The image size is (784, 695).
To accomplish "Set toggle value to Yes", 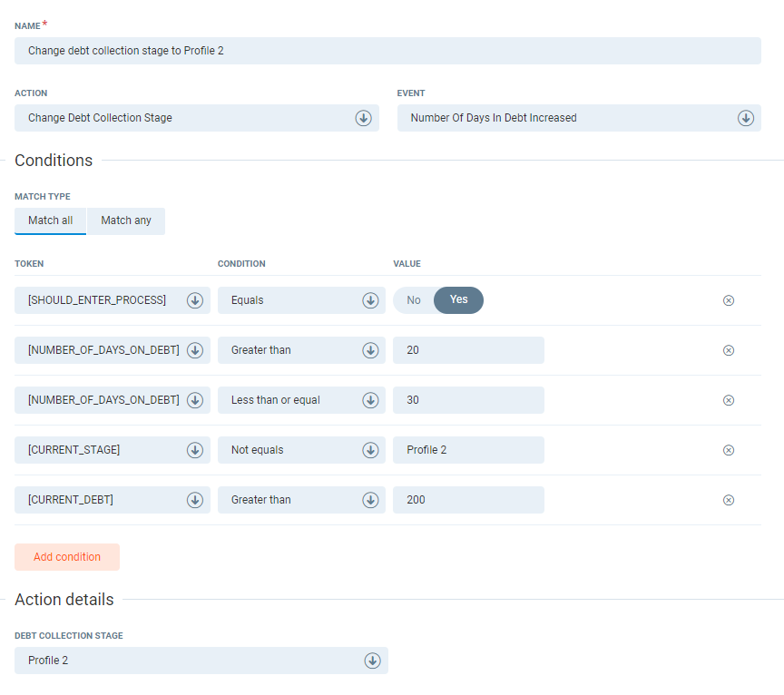I will [x=459, y=300].
